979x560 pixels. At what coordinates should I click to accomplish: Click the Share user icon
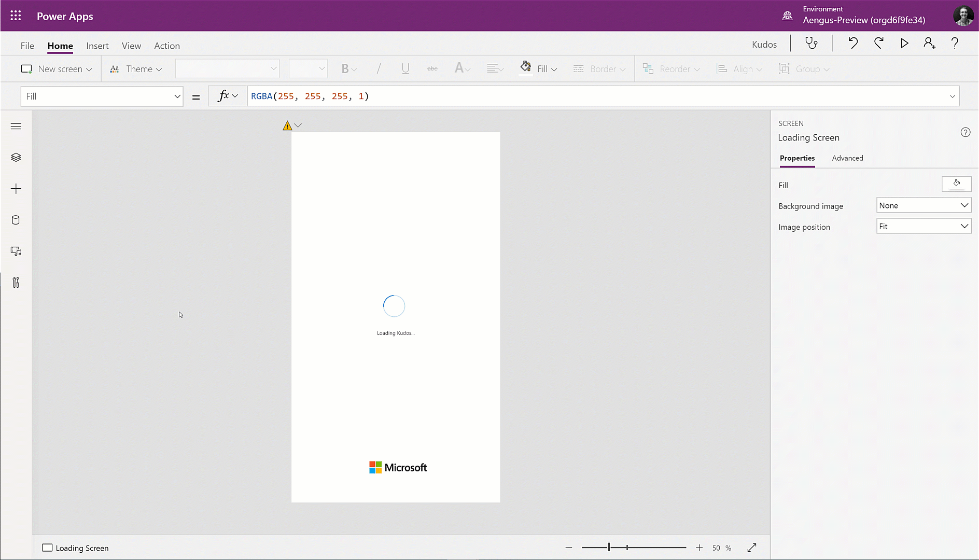pos(930,44)
